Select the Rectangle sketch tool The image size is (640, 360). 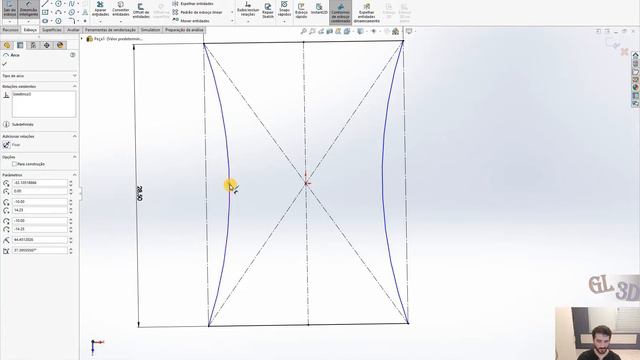pos(45,12)
